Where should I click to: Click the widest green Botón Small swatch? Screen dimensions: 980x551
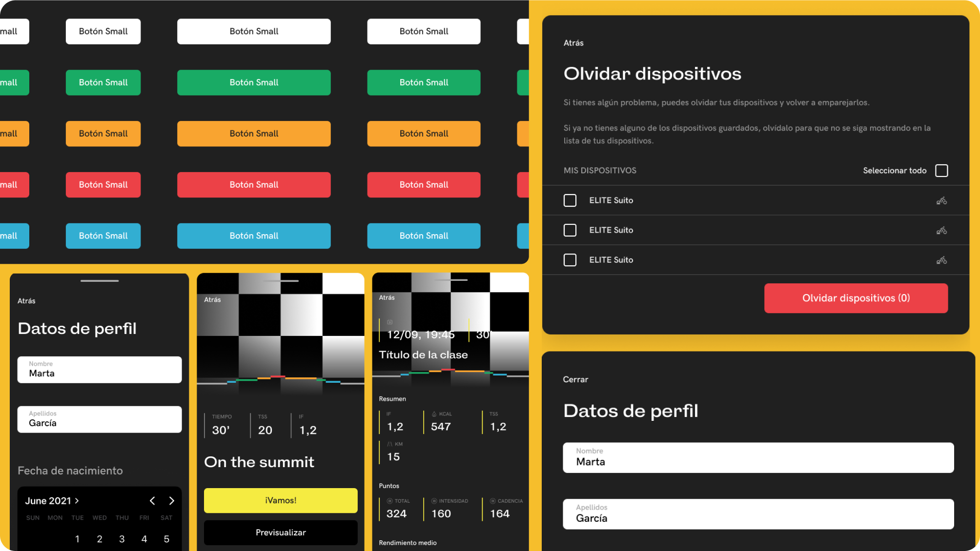click(x=254, y=82)
